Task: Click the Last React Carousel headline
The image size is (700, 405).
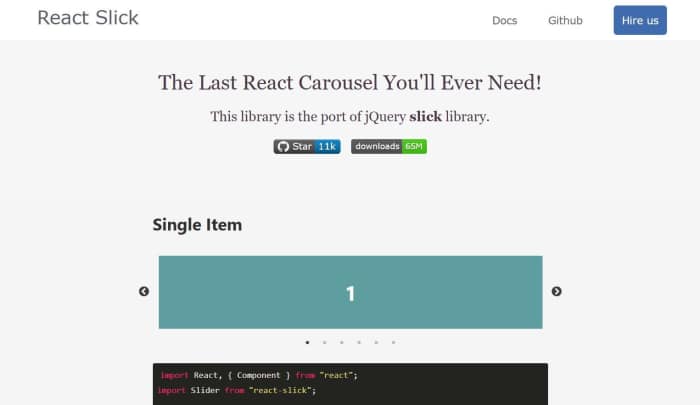Action: (x=350, y=83)
